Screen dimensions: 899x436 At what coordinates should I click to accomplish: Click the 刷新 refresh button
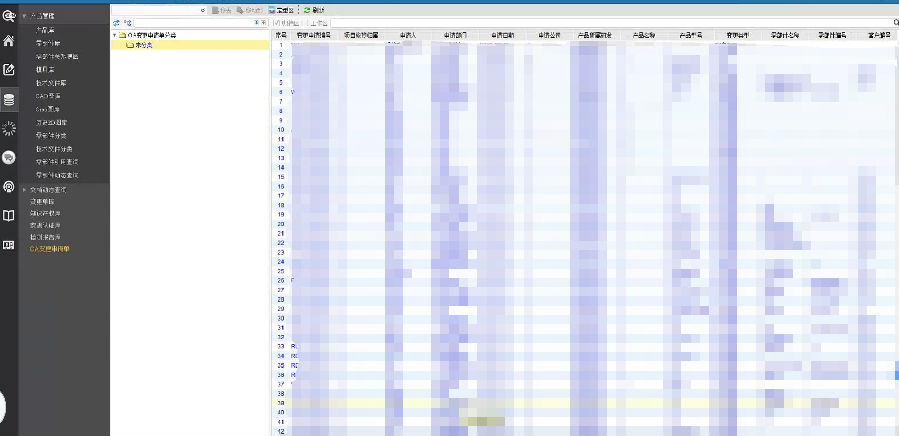click(x=314, y=10)
